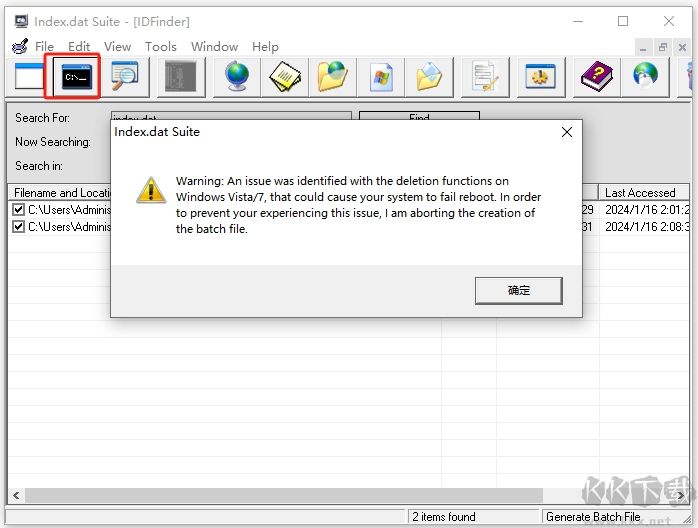Open the Window menu
The height and width of the screenshot is (528, 698).
click(215, 47)
